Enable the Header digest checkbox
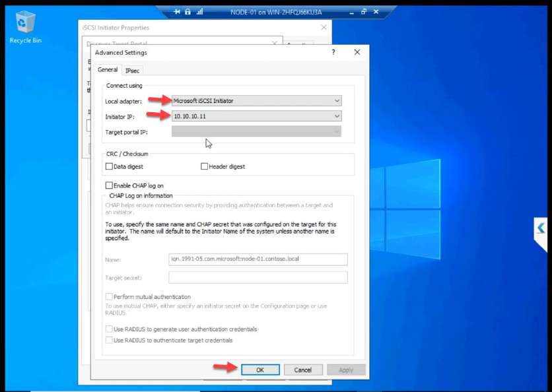 pos(204,166)
